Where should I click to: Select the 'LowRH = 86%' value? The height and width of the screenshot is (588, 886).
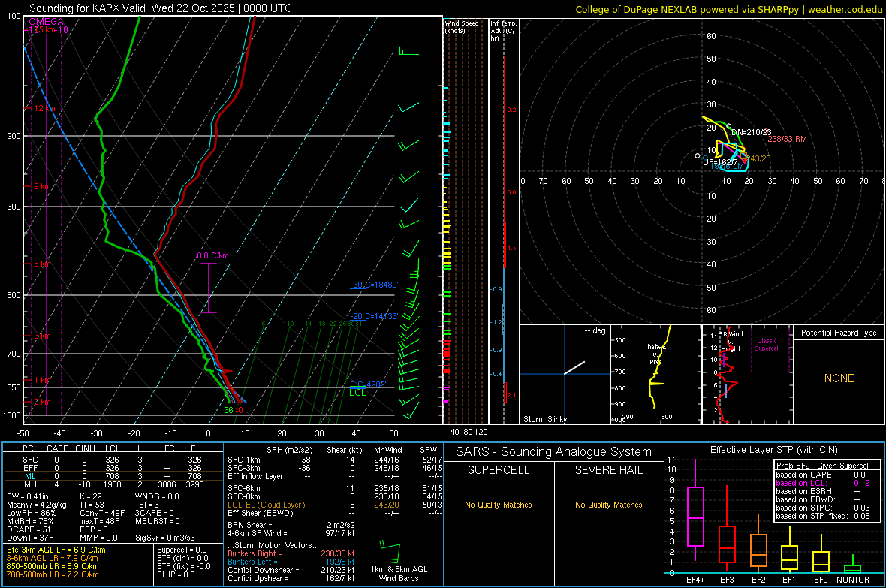tap(32, 513)
